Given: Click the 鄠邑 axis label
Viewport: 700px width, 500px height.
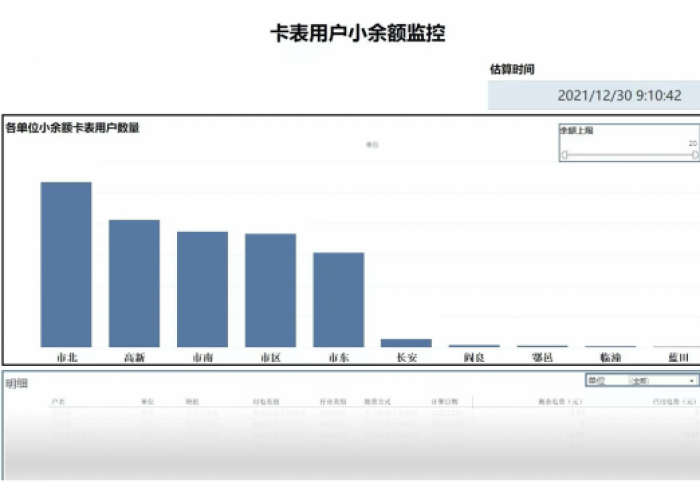Looking at the screenshot, I should coord(542,357).
